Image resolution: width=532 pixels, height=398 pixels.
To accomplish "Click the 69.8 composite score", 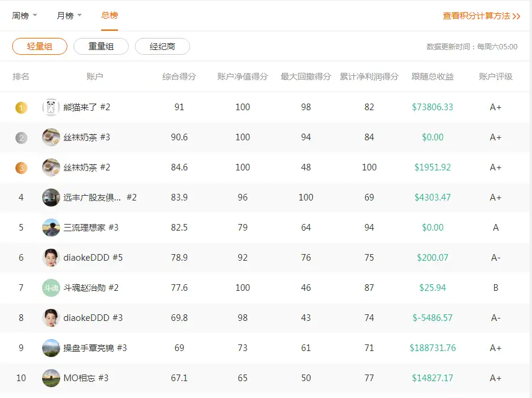I will 179,318.
